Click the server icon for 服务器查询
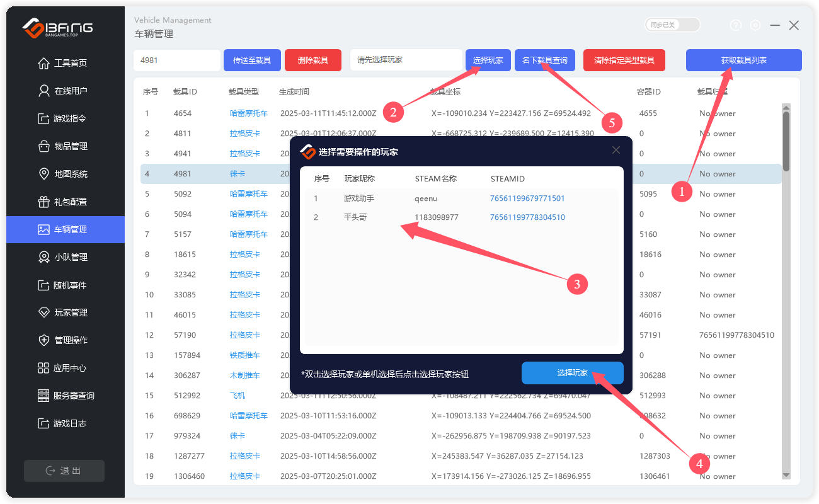 pyautogui.click(x=43, y=396)
